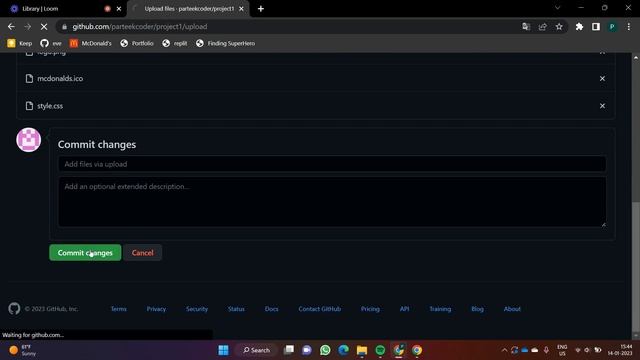640x360 pixels.
Task: Open the Training footer link
Action: coord(440,309)
